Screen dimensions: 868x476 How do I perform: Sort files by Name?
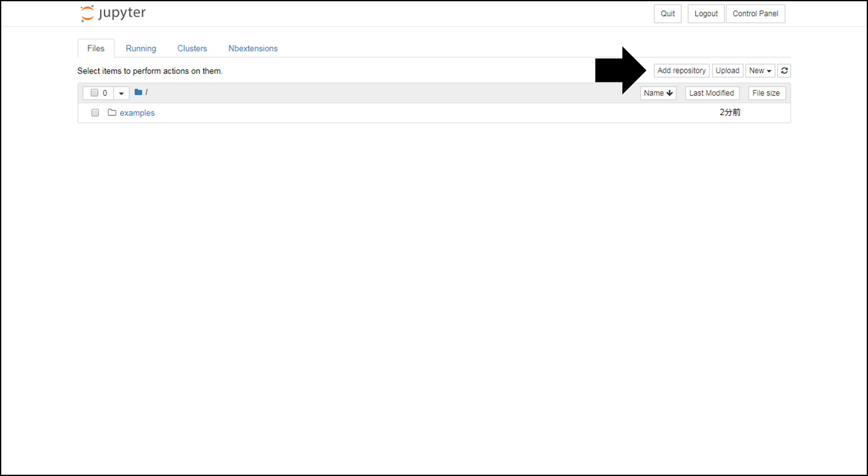click(658, 93)
